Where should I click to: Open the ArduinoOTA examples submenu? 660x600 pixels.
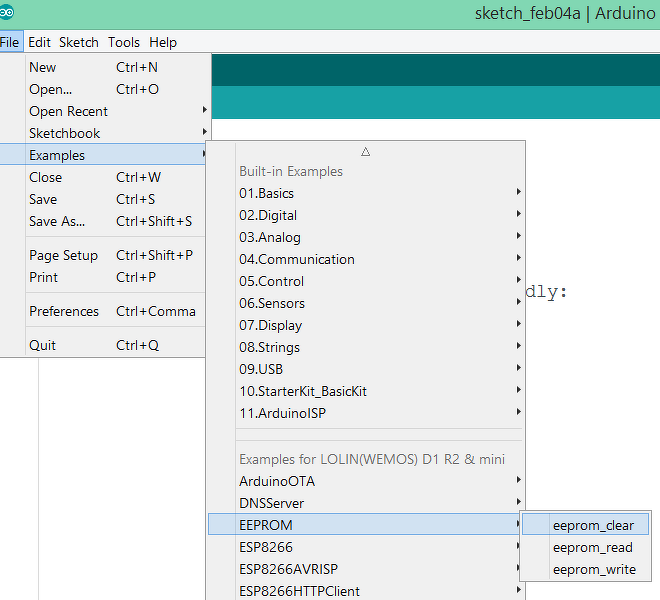366,481
